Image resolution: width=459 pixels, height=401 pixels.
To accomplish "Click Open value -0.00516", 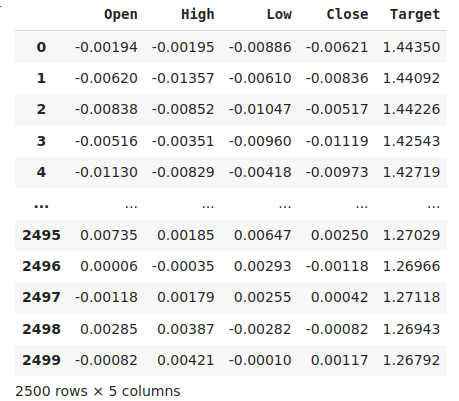I will click(x=106, y=141).
